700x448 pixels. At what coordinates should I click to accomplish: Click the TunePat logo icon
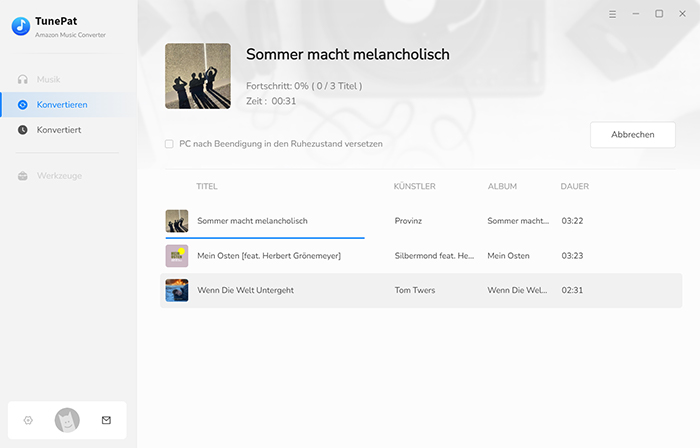21,26
